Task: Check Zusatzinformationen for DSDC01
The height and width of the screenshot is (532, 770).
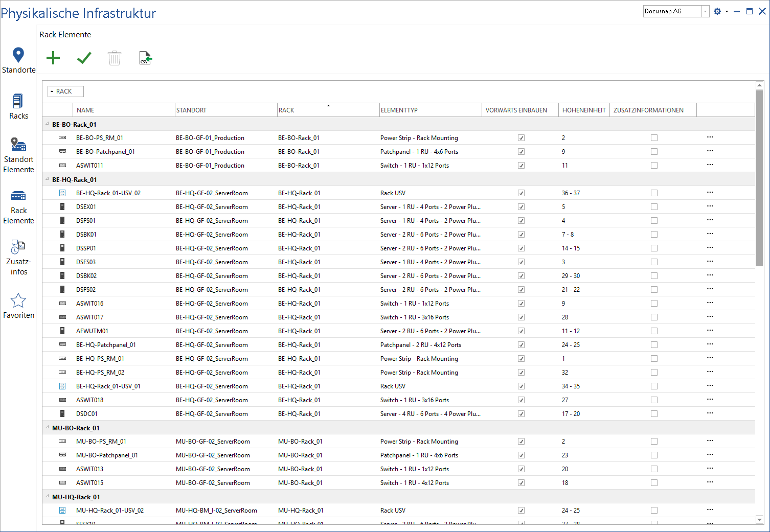Action: point(654,413)
